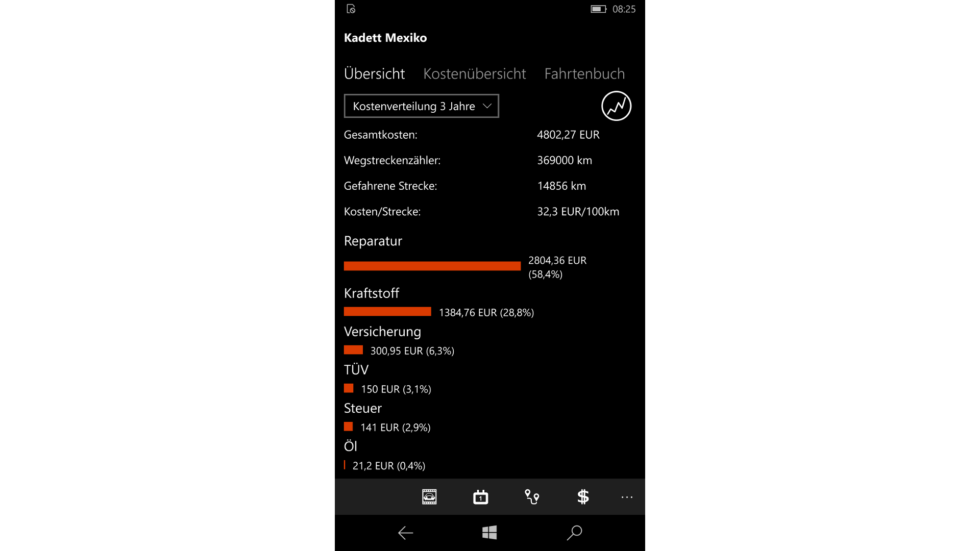Tap the car vehicle icon in app bar

point(429,496)
